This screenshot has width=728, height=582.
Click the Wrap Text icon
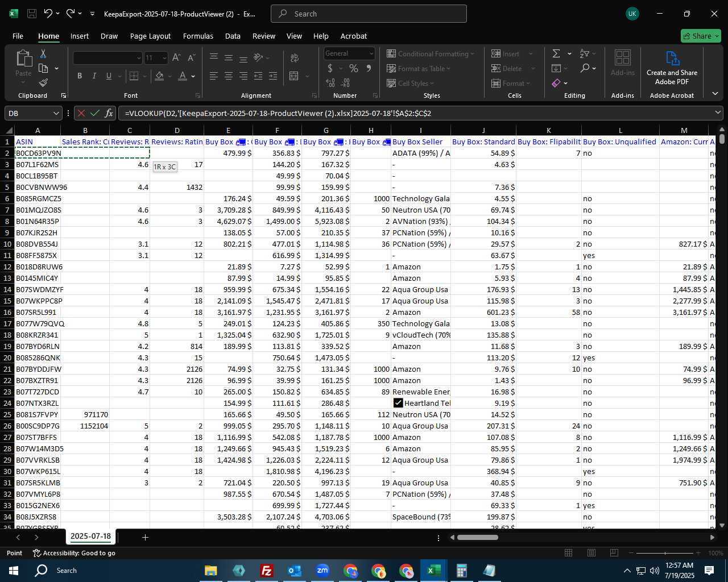tap(295, 57)
